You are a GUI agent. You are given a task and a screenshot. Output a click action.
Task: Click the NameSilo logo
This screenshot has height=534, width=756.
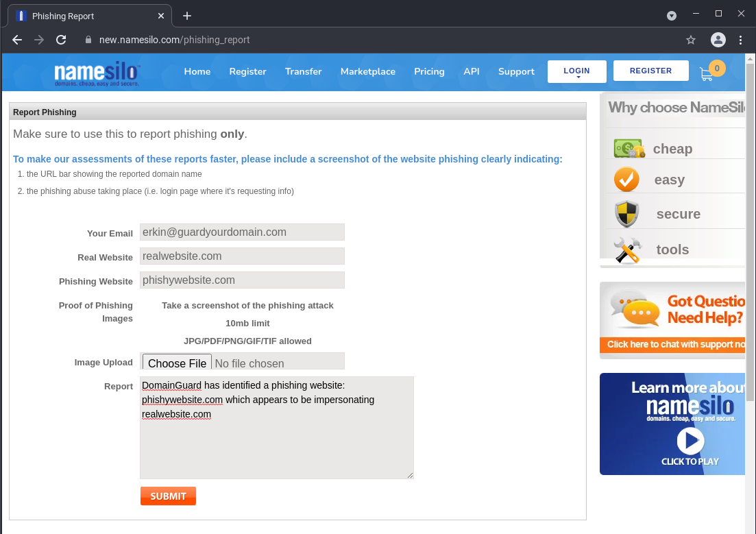pyautogui.click(x=97, y=74)
